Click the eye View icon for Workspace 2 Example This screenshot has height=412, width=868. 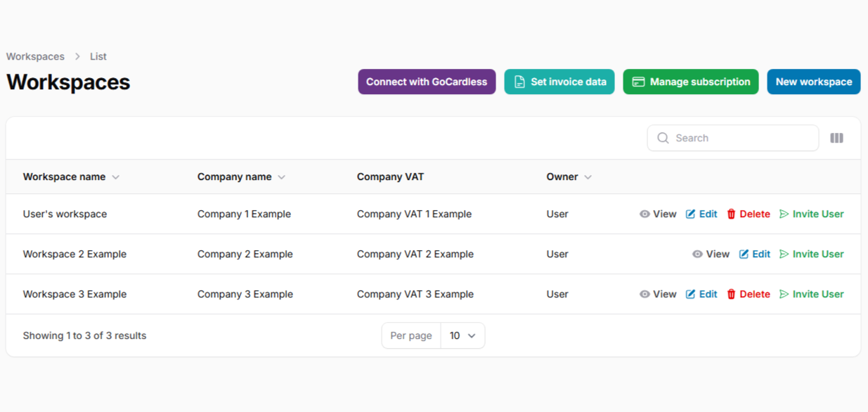(697, 255)
